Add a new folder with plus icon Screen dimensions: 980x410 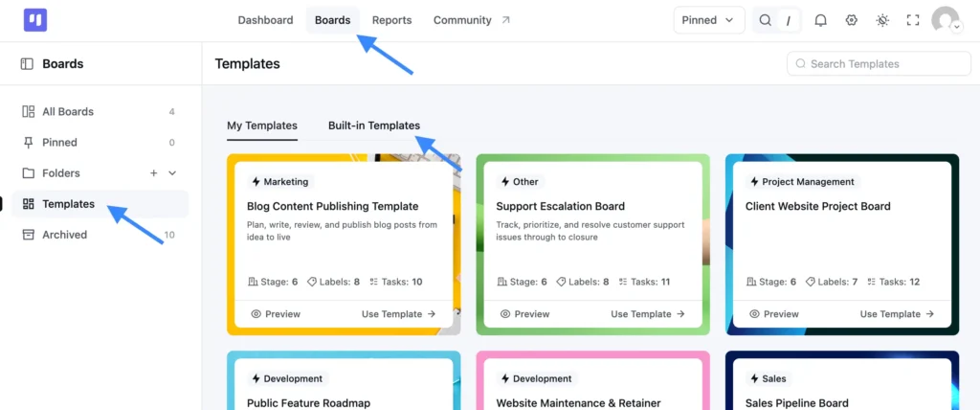(x=154, y=173)
